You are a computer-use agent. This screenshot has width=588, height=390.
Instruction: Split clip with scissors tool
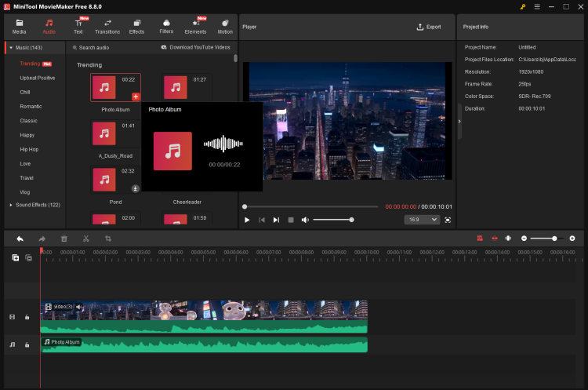(x=86, y=239)
